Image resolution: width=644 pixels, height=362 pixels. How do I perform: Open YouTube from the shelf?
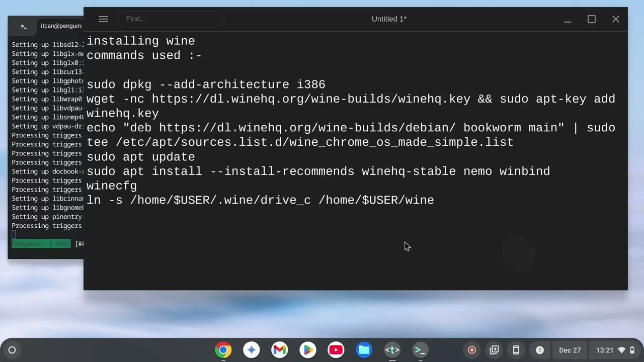coord(336,350)
